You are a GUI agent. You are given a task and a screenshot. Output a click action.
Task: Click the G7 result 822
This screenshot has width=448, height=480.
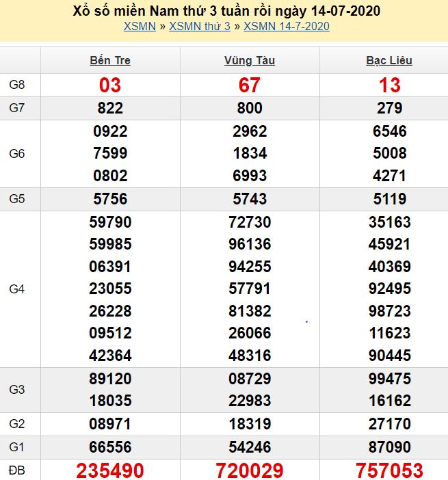click(x=110, y=108)
